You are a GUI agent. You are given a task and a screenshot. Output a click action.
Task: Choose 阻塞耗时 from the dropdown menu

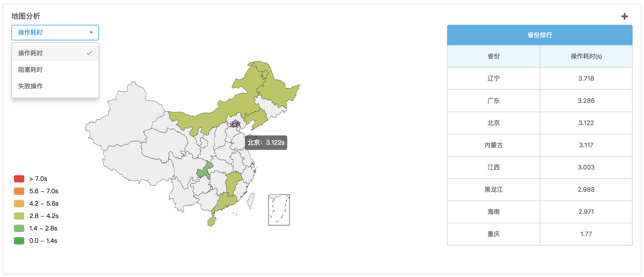coord(31,70)
